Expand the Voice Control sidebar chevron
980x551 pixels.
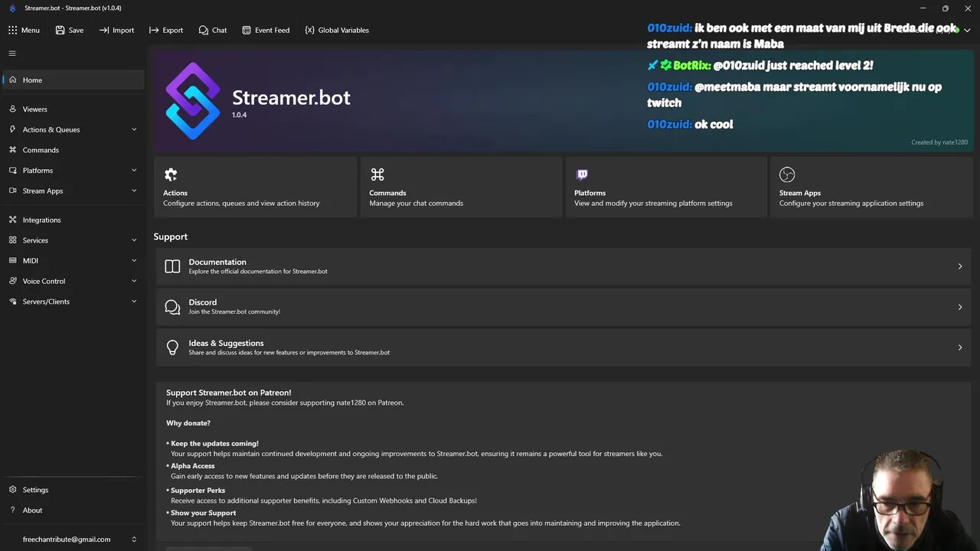pos(134,281)
